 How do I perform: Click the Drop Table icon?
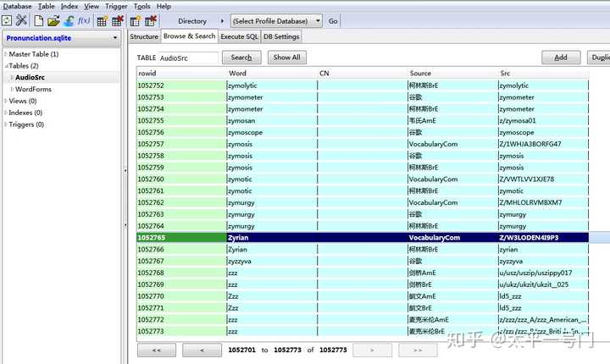click(x=118, y=21)
